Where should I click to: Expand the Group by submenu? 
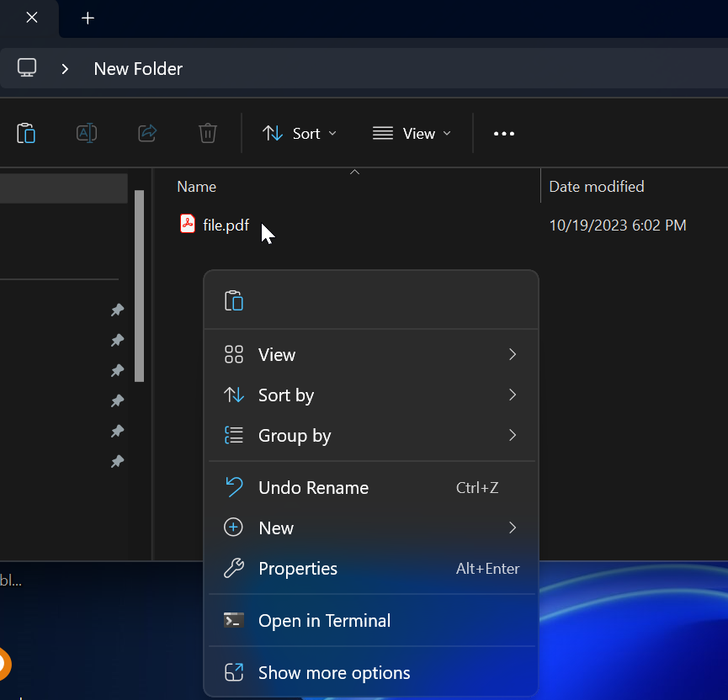tap(371, 436)
